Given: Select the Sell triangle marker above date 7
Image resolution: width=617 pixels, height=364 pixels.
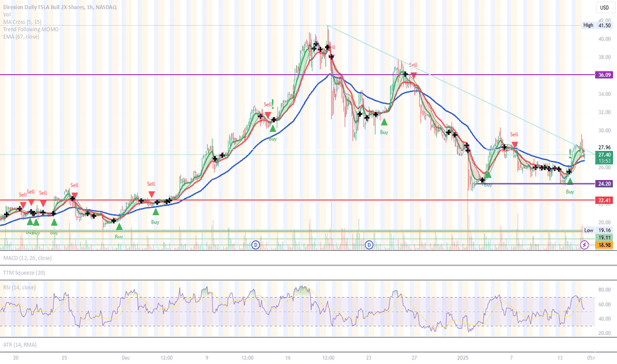Looking at the screenshot, I should 514,144.
